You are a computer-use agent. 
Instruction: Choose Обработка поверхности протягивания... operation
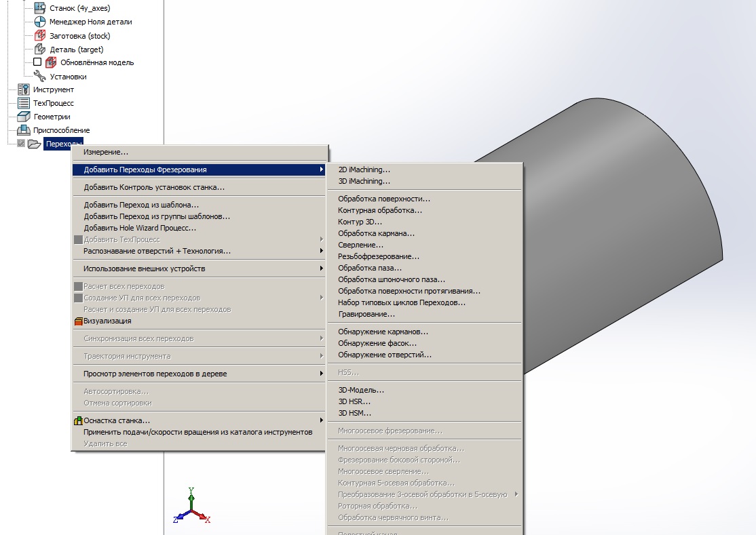424,291
